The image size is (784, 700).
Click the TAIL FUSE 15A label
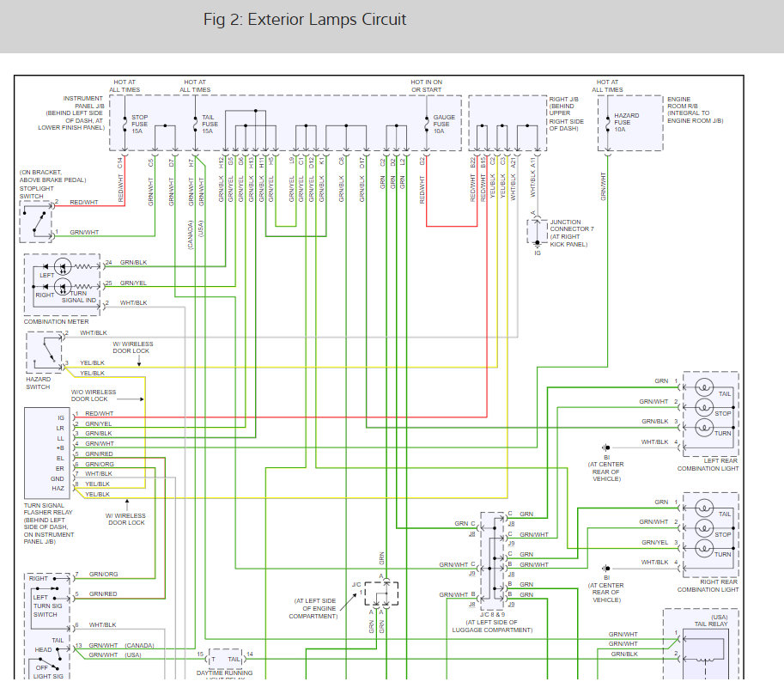[210, 124]
